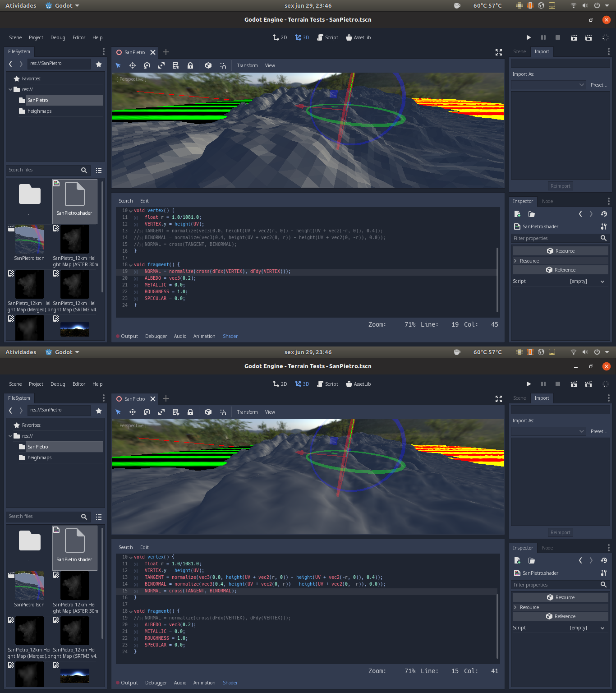Open Transform menu in upper viewport toolbar
The width and height of the screenshot is (616, 693).
(248, 65)
